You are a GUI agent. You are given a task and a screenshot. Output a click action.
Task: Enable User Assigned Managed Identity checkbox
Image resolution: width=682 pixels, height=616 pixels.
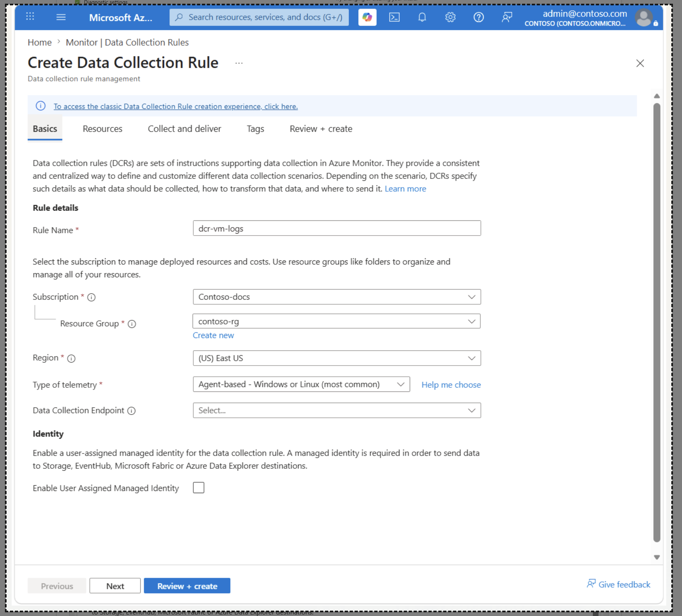coord(199,488)
